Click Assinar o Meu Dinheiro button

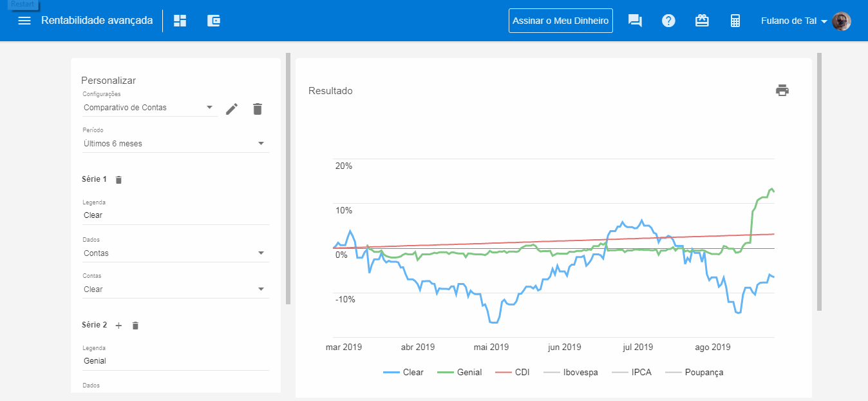[x=560, y=21]
